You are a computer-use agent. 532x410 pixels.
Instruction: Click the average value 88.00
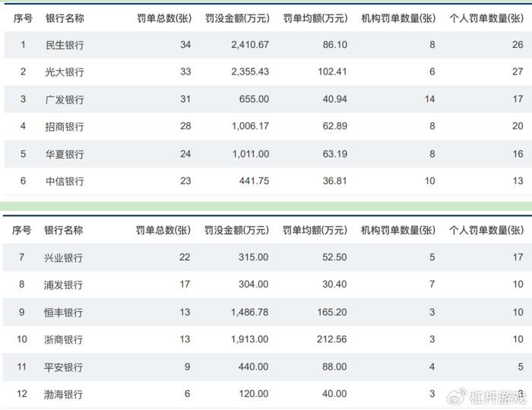(x=334, y=367)
